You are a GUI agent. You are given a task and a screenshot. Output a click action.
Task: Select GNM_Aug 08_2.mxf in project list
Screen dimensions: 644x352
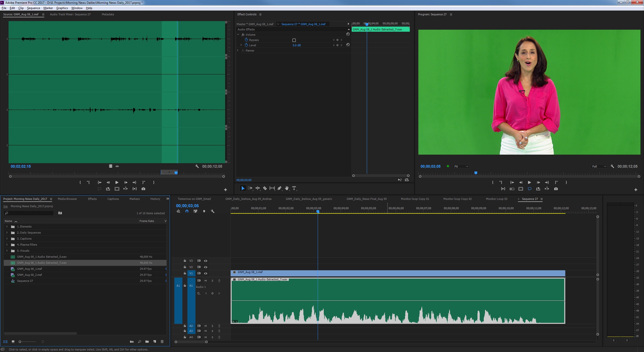[x=29, y=275]
